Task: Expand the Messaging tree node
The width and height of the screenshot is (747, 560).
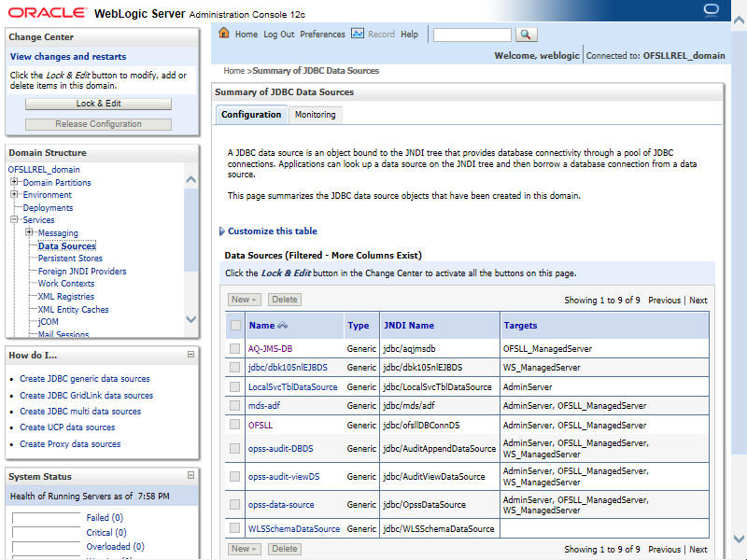Action: [30, 231]
